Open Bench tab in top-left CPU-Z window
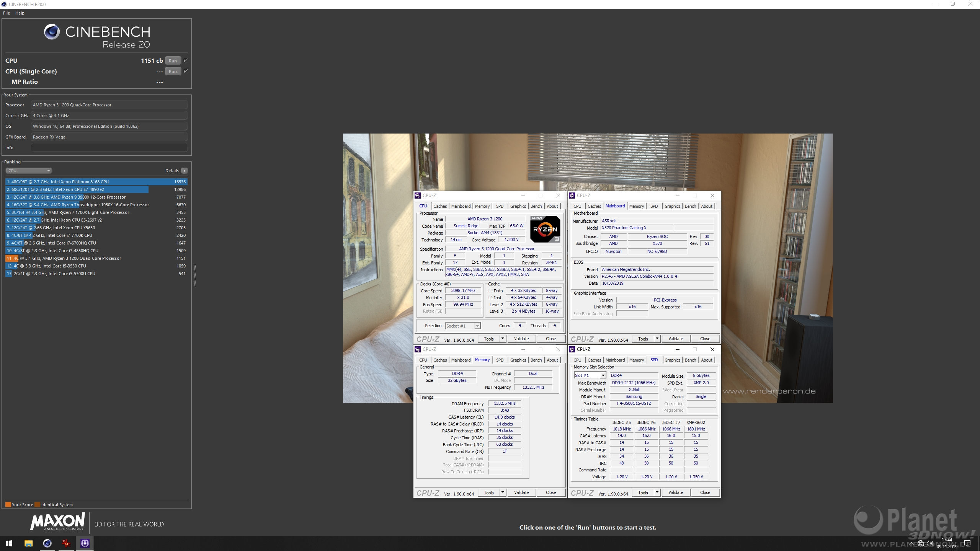Viewport: 980px width, 551px height. click(x=536, y=206)
